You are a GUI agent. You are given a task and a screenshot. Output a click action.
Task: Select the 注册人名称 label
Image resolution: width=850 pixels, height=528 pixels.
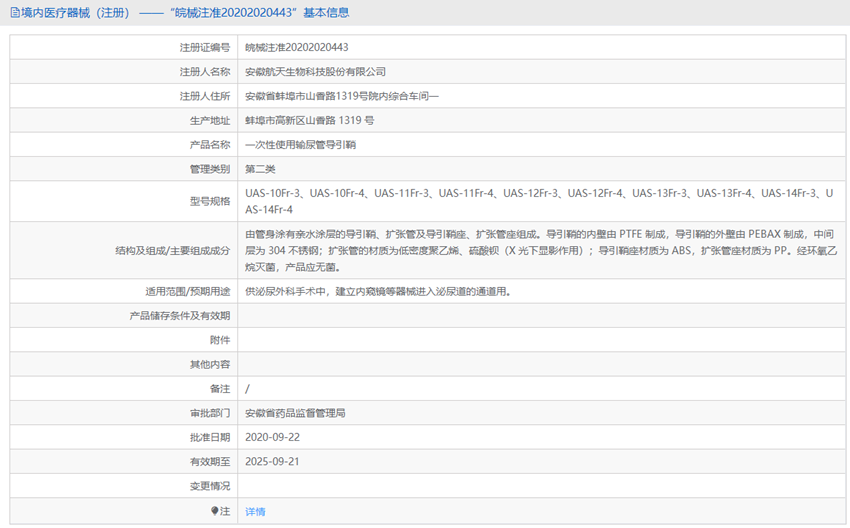205,72
